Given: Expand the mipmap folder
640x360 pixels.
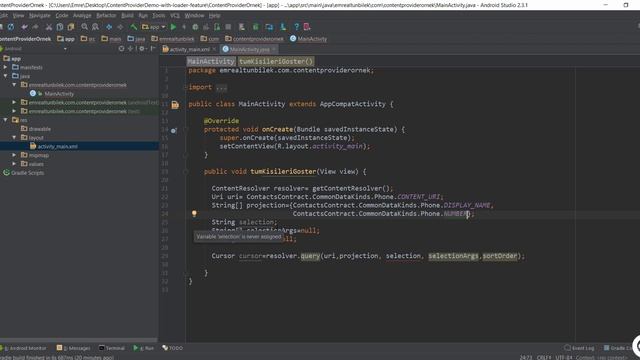Looking at the screenshot, I should [14, 155].
